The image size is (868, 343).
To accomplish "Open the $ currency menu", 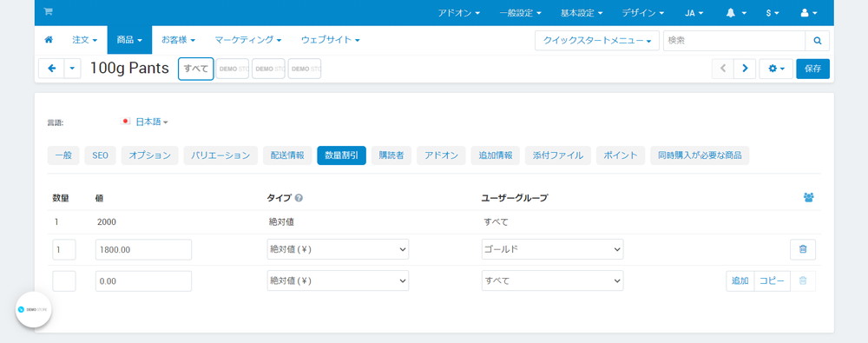I will pos(773,13).
